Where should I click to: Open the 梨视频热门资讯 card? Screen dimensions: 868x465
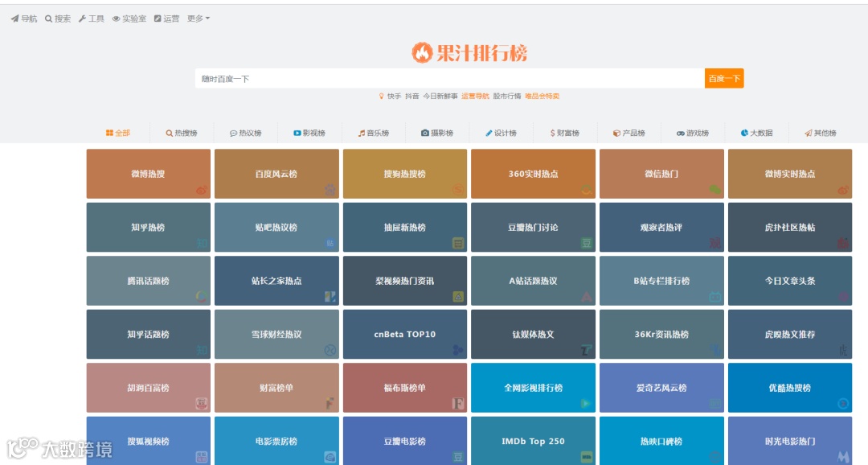pyautogui.click(x=405, y=281)
